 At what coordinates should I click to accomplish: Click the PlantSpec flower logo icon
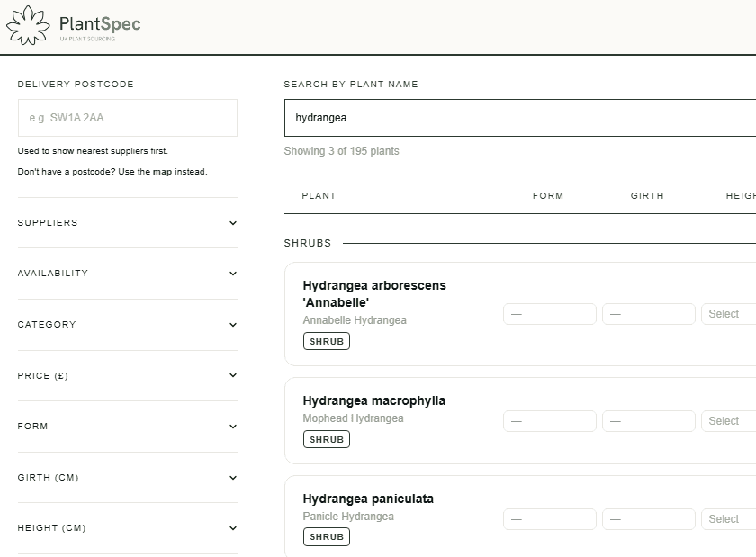point(28,25)
